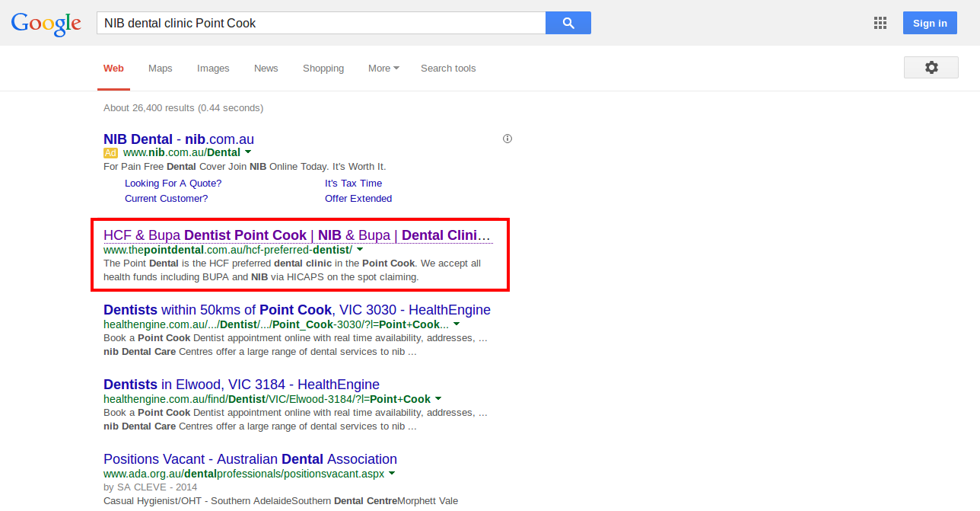
Task: Switch to the Maps tab
Action: coord(161,69)
